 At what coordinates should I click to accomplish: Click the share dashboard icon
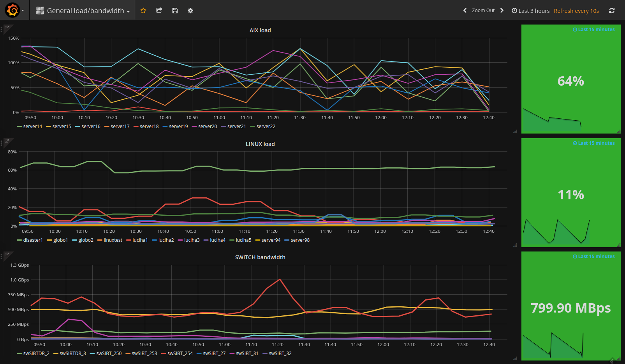[159, 11]
